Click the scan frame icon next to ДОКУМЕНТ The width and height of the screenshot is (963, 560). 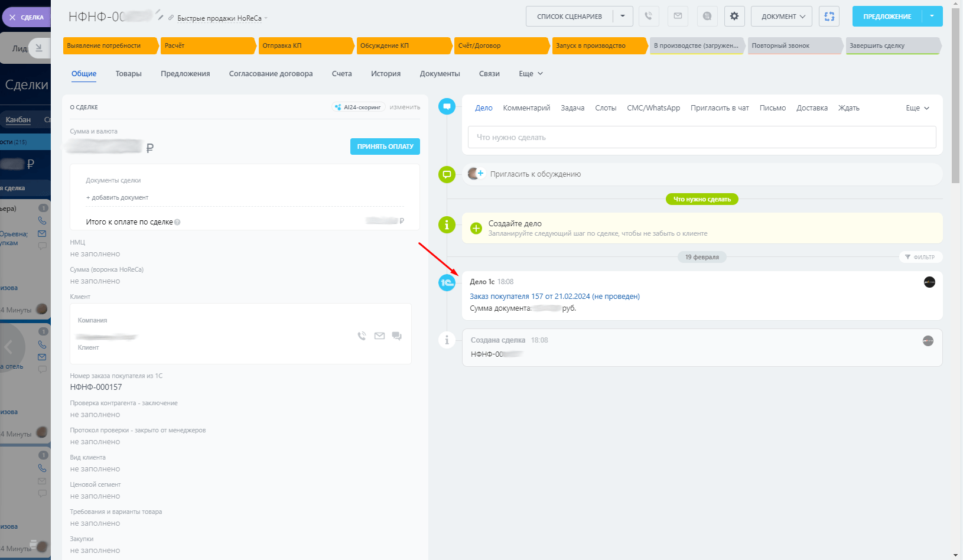coord(829,17)
